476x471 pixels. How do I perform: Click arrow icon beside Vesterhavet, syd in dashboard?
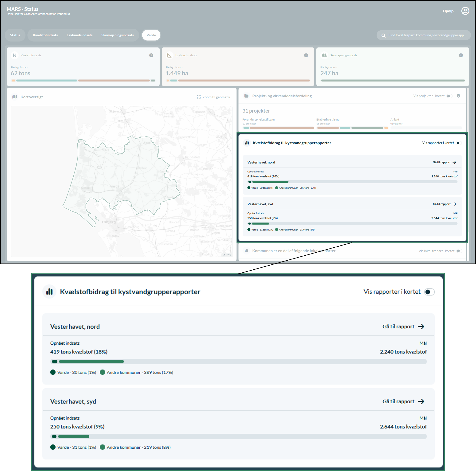(x=454, y=204)
